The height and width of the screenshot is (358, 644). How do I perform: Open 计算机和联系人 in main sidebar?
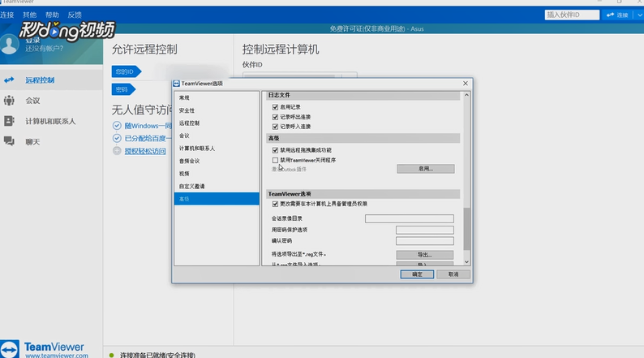pos(51,121)
